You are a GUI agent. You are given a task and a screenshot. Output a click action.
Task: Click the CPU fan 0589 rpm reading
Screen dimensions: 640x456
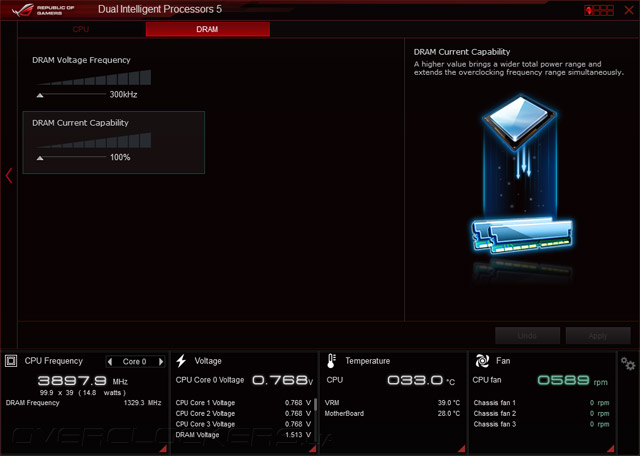tap(573, 380)
